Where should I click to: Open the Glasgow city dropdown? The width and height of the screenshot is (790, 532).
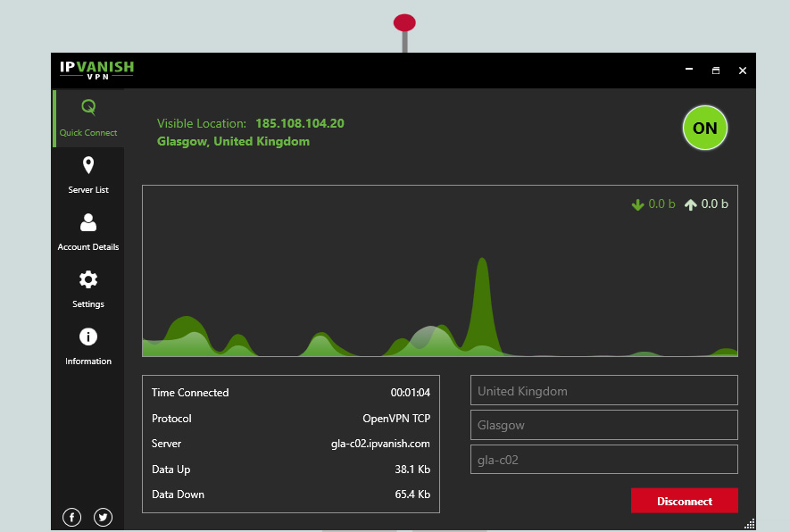pos(604,425)
